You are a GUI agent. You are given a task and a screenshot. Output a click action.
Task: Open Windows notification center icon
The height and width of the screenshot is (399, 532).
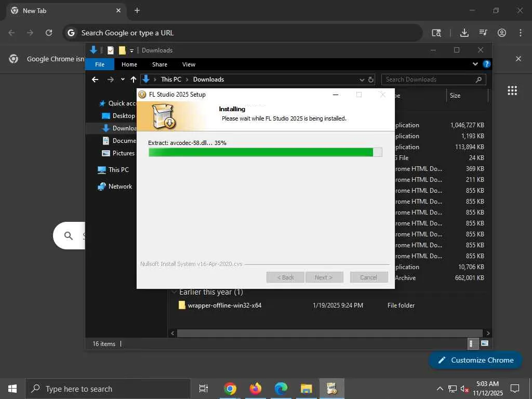tap(515, 389)
